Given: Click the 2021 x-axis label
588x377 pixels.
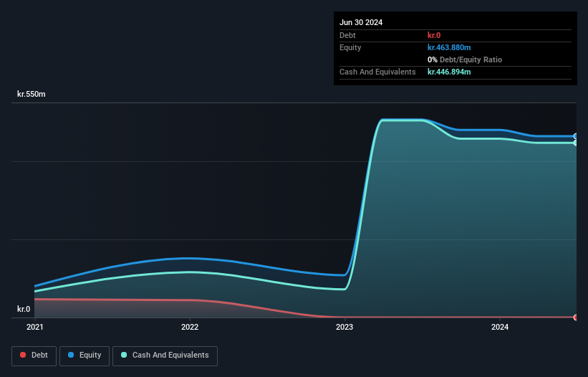Looking at the screenshot, I should pos(35,327).
